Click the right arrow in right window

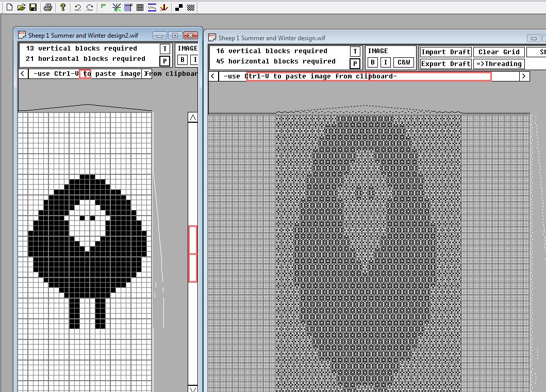524,76
